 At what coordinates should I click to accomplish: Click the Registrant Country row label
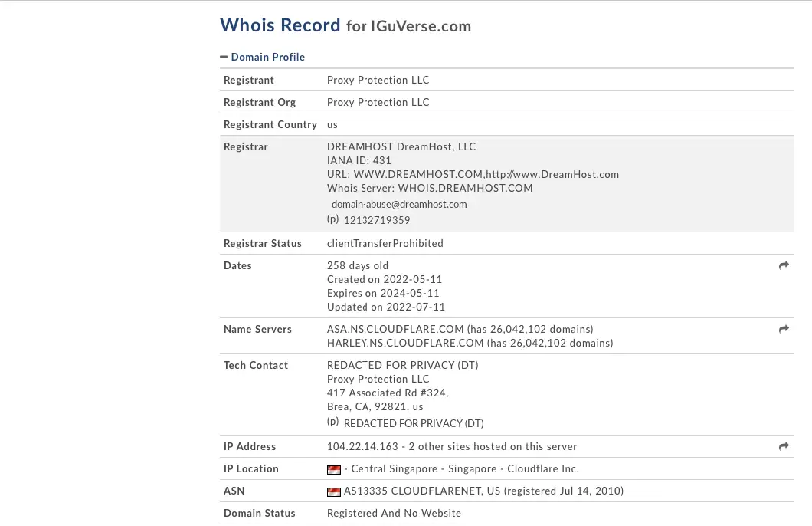click(270, 124)
